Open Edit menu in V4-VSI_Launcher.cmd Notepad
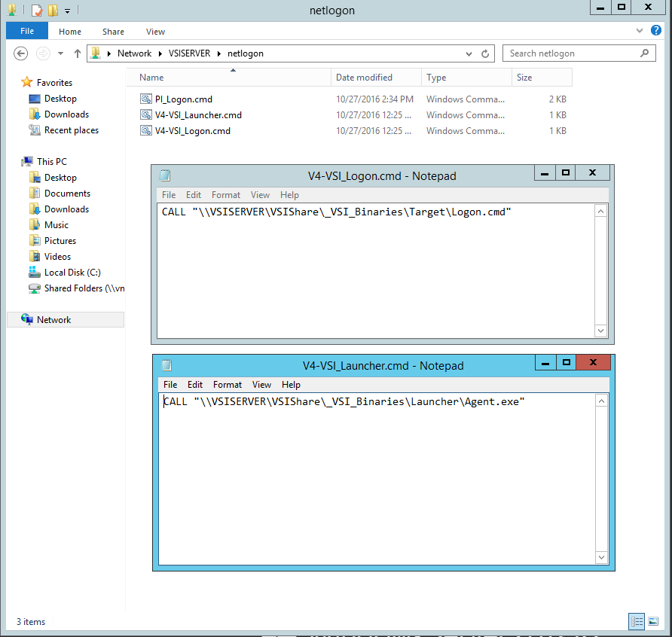 point(195,385)
